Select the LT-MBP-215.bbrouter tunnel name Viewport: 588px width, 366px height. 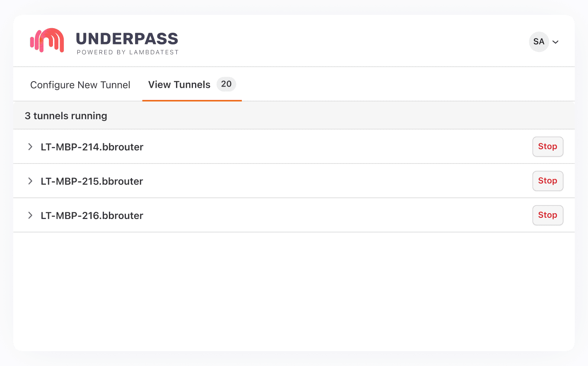click(92, 181)
